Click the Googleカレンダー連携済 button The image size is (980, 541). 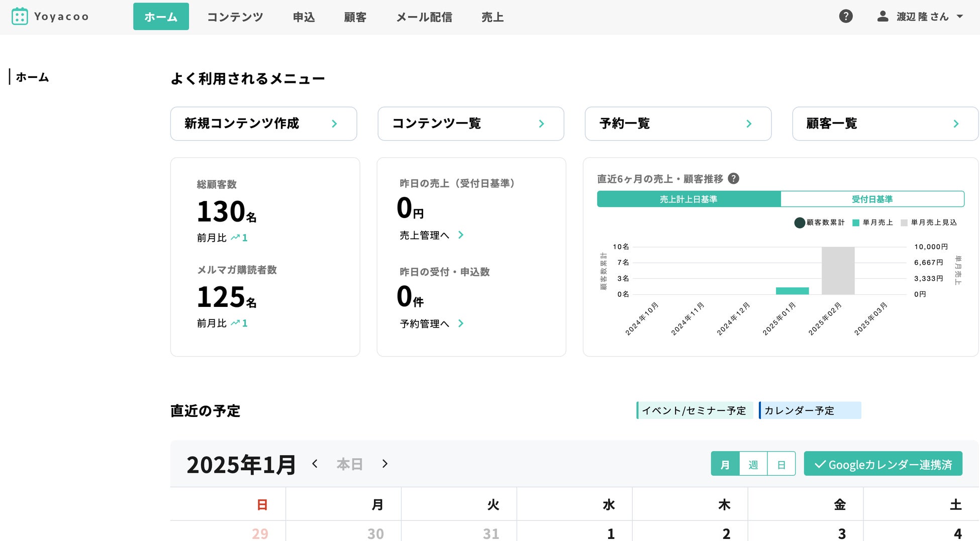point(883,464)
